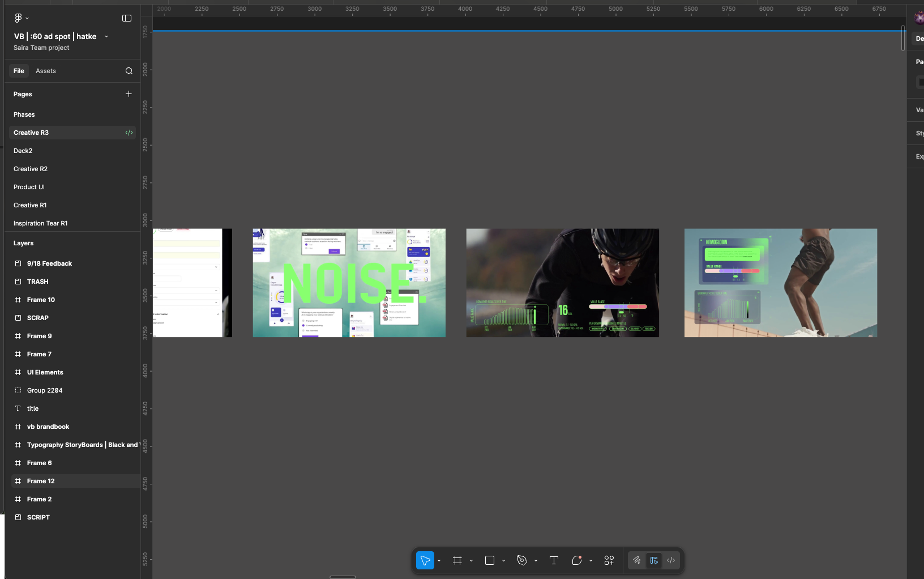Open the Move tool options dropdown arrow
This screenshot has height=579, width=924.
tap(439, 561)
